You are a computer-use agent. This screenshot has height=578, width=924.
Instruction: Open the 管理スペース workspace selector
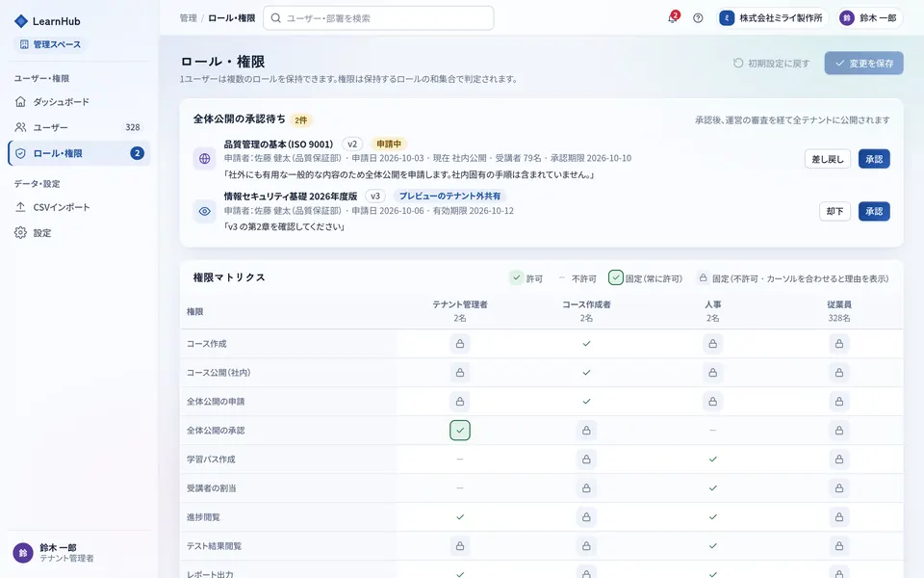(x=51, y=44)
